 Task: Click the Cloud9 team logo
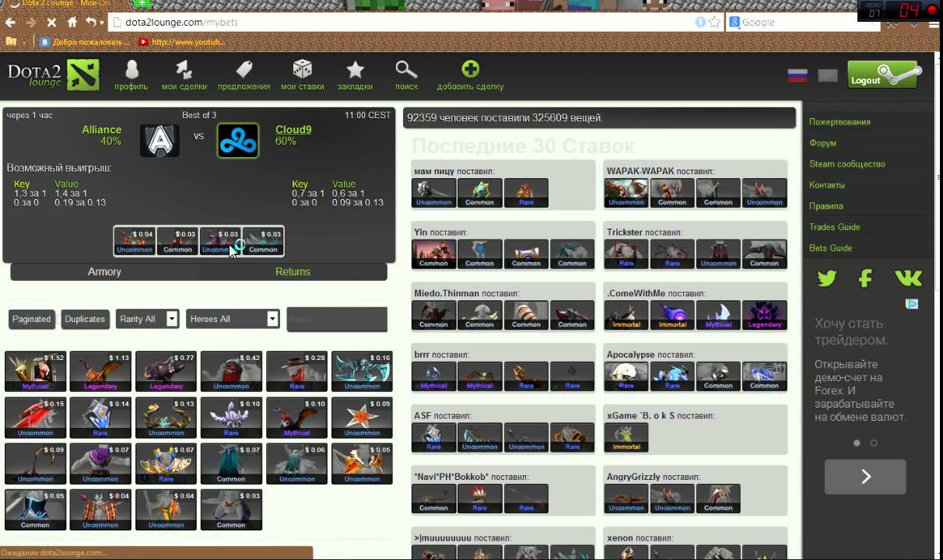238,141
